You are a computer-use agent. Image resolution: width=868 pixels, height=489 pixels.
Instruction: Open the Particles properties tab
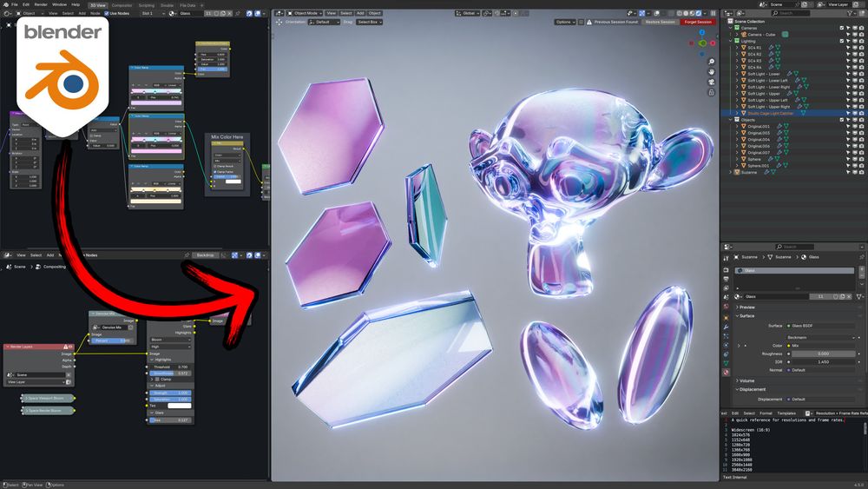click(726, 336)
